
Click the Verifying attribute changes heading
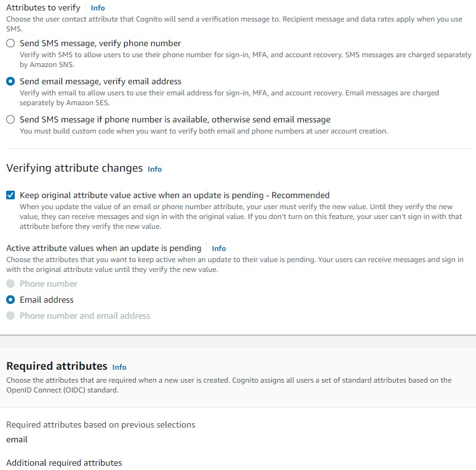point(74,168)
